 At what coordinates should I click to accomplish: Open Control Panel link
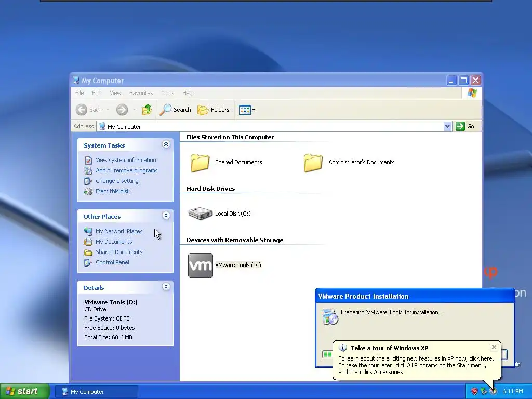coord(112,262)
